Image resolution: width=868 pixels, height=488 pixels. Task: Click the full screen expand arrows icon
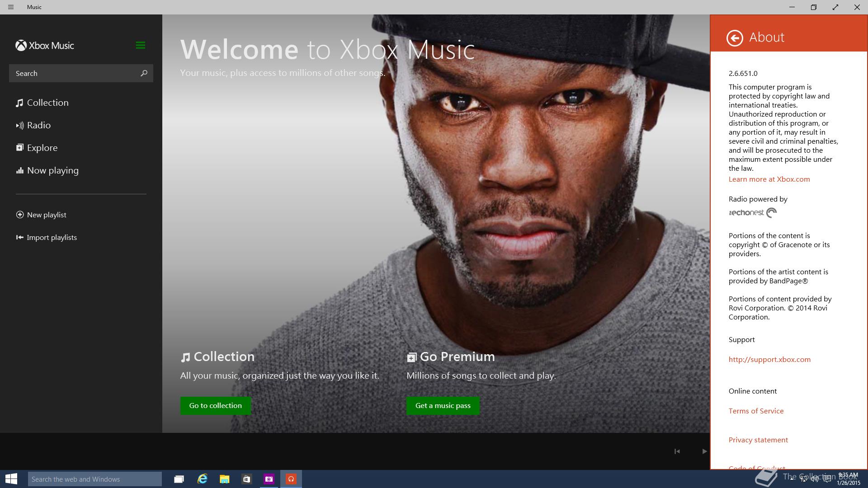click(835, 7)
